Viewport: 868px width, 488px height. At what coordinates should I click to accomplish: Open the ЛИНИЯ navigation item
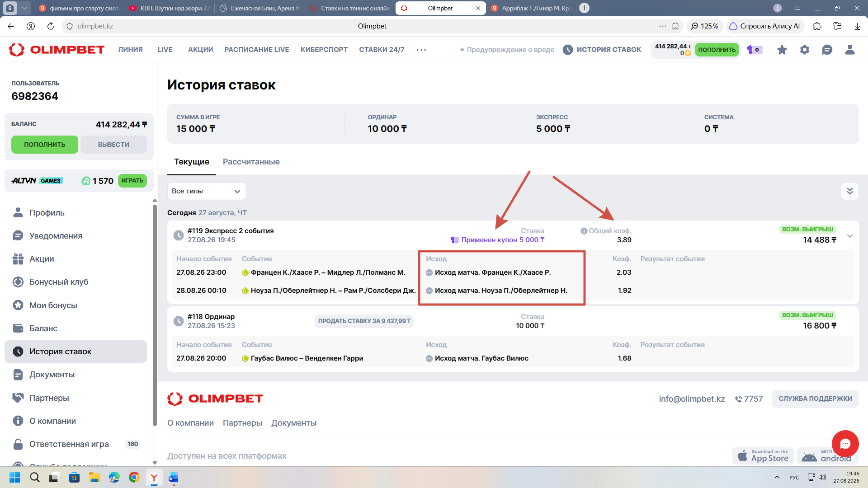pyautogui.click(x=131, y=50)
